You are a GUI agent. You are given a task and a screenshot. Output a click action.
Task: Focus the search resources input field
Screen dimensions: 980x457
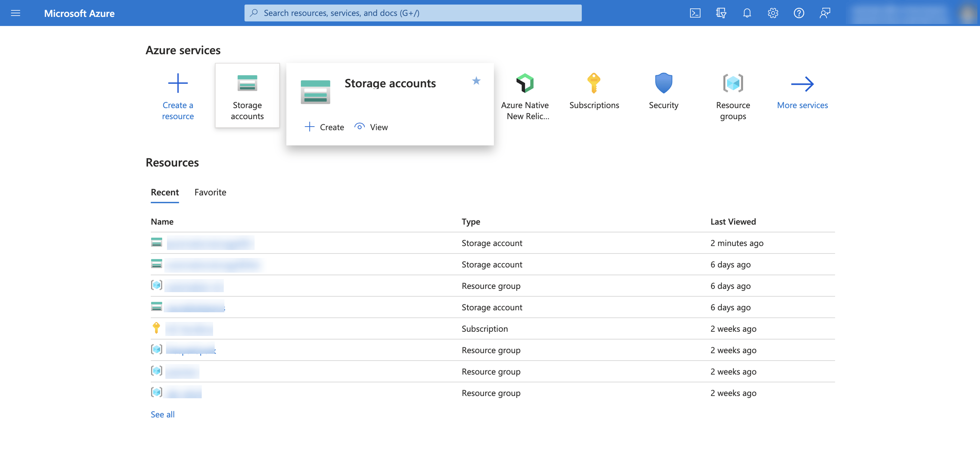pyautogui.click(x=413, y=13)
